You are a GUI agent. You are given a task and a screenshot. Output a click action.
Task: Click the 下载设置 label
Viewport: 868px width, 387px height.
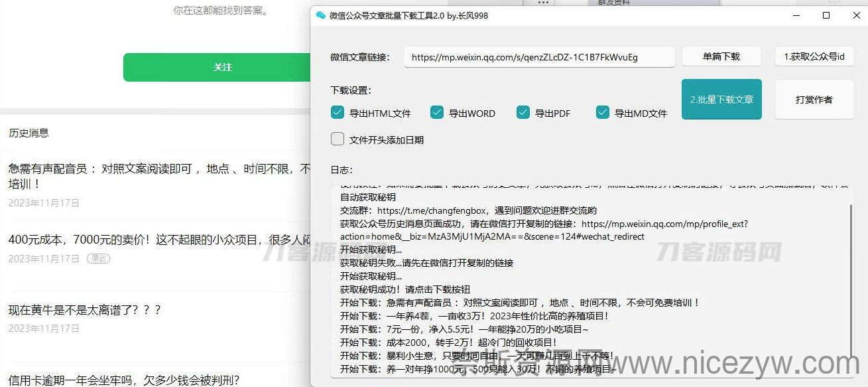[x=351, y=90]
